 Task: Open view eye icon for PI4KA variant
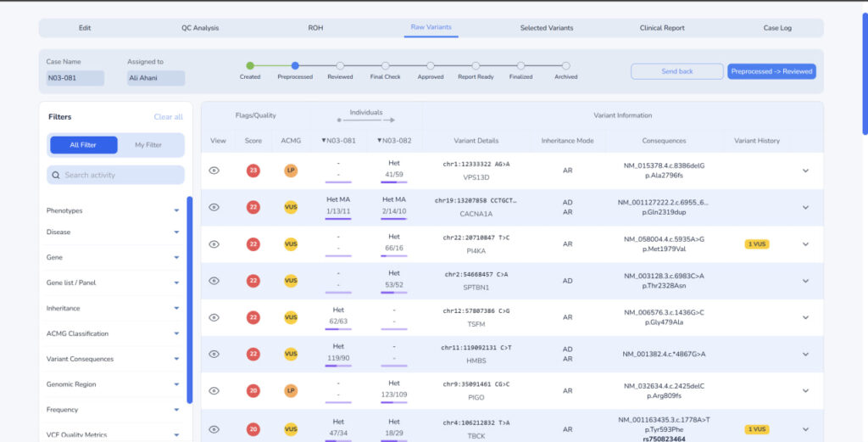coord(214,244)
